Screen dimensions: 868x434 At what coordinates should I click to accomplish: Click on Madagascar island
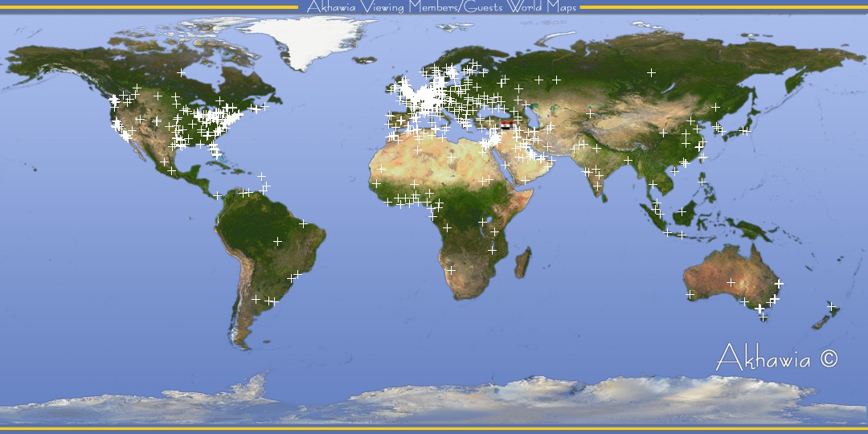click(522, 263)
